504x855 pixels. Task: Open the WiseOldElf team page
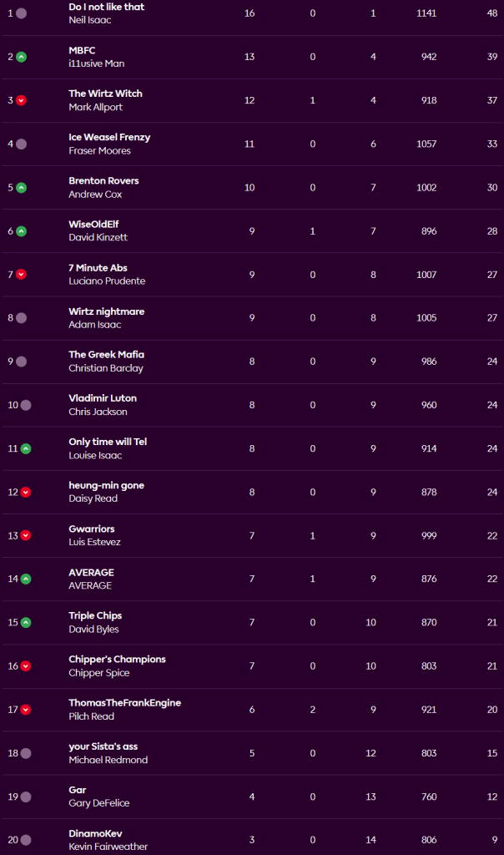[93, 224]
